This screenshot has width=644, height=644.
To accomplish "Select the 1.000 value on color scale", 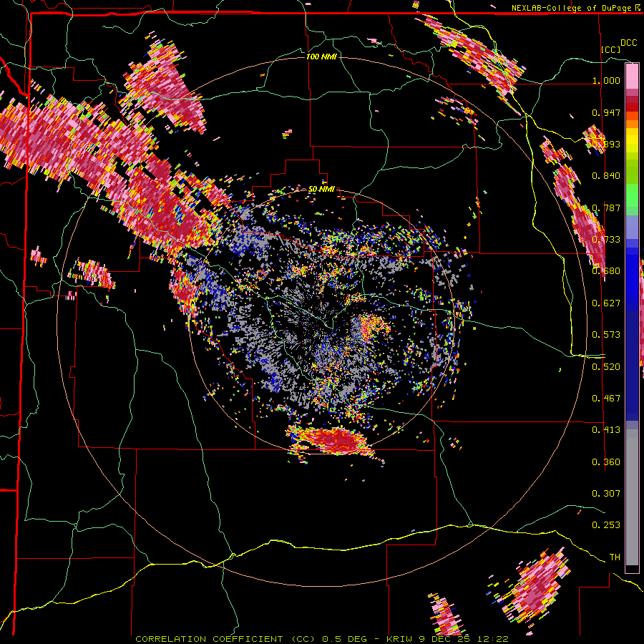I will tap(606, 80).
